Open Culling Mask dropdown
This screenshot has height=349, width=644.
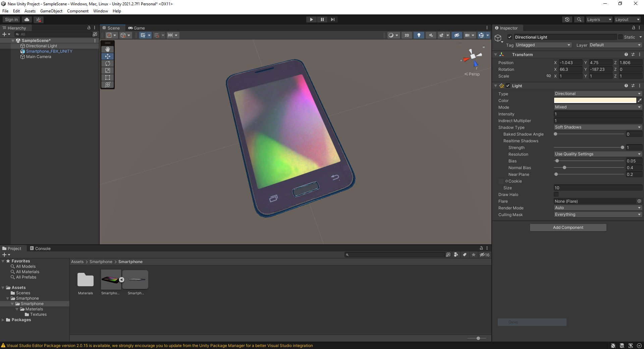(x=598, y=214)
